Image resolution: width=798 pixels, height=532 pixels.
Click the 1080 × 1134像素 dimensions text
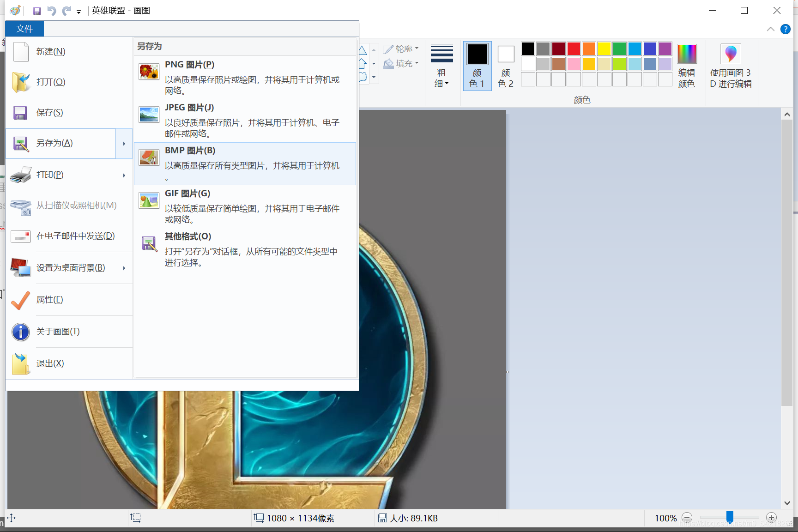pos(300,518)
